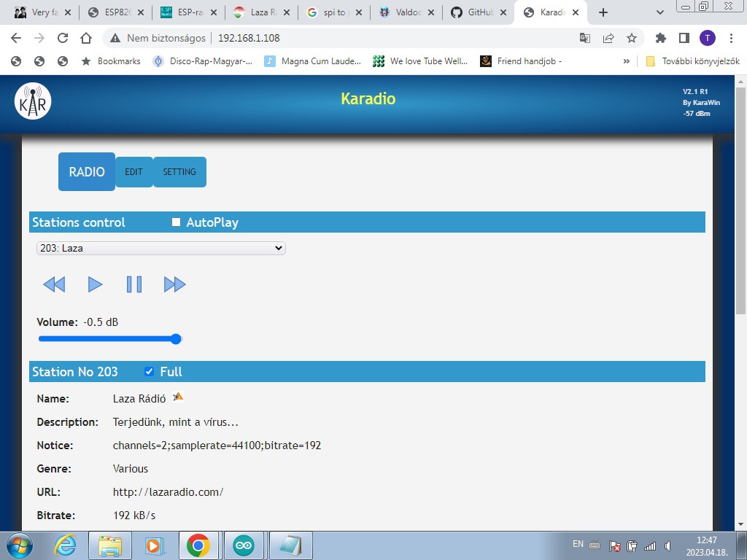
Task: Enable the AutoPlay checkbox
Action: [176, 222]
